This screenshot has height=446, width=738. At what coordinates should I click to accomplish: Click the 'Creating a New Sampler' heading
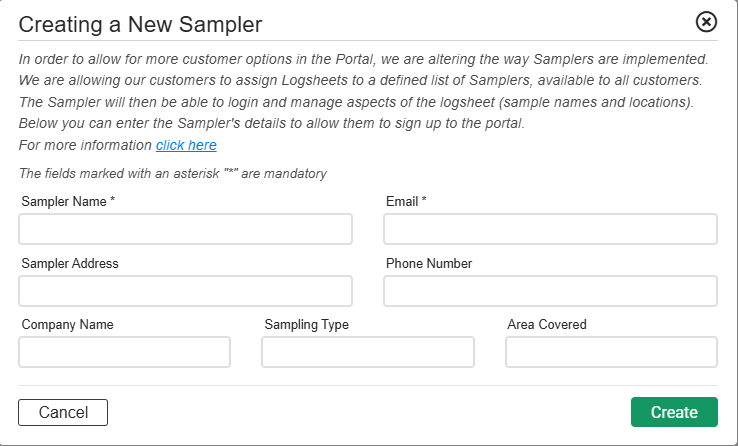(x=141, y=25)
